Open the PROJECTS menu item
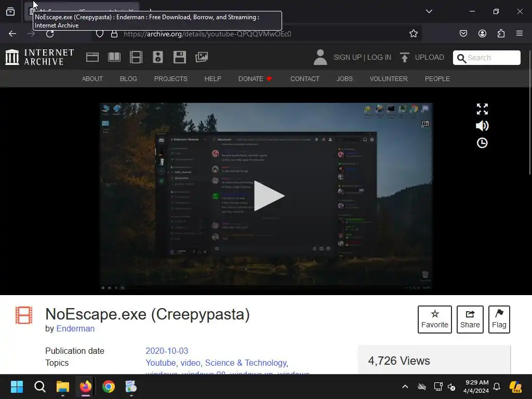The height and width of the screenshot is (399, 532). coord(170,79)
